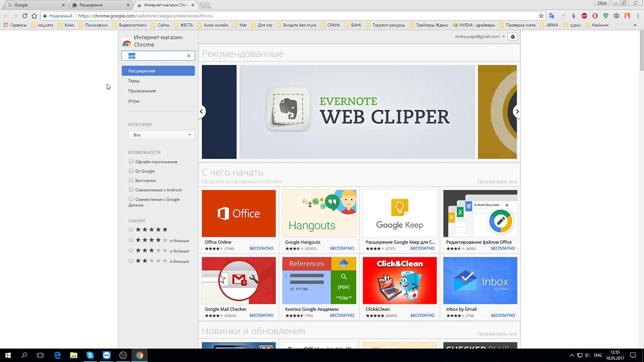Click the orange person extension icon
Screen dimensions: 644x362
(x=627, y=16)
